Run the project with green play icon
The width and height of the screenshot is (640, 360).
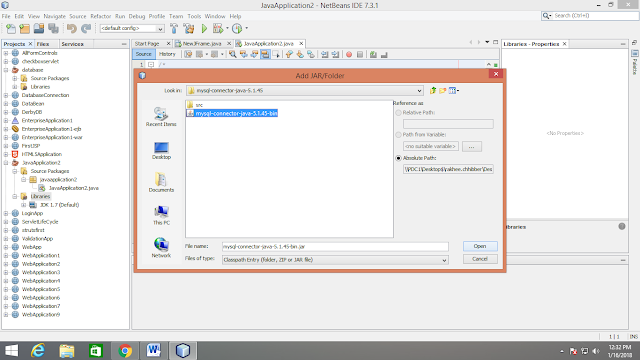coord(204,29)
